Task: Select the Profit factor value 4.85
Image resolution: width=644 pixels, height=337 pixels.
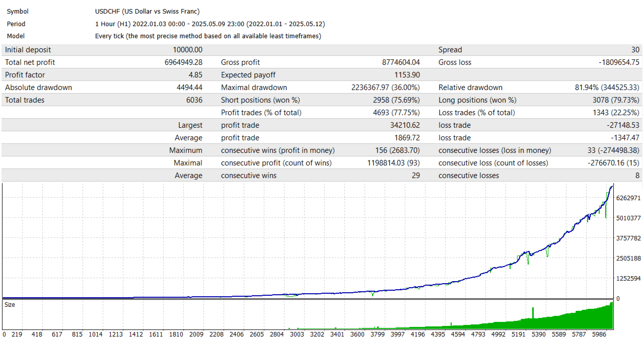Action: 195,75
